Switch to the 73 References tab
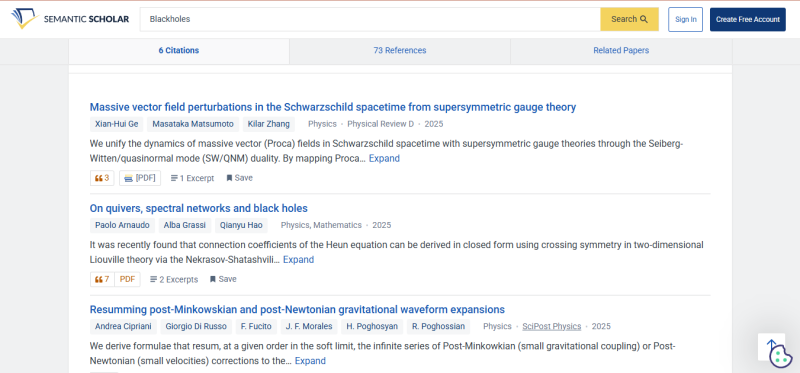800x373 pixels. (x=400, y=51)
